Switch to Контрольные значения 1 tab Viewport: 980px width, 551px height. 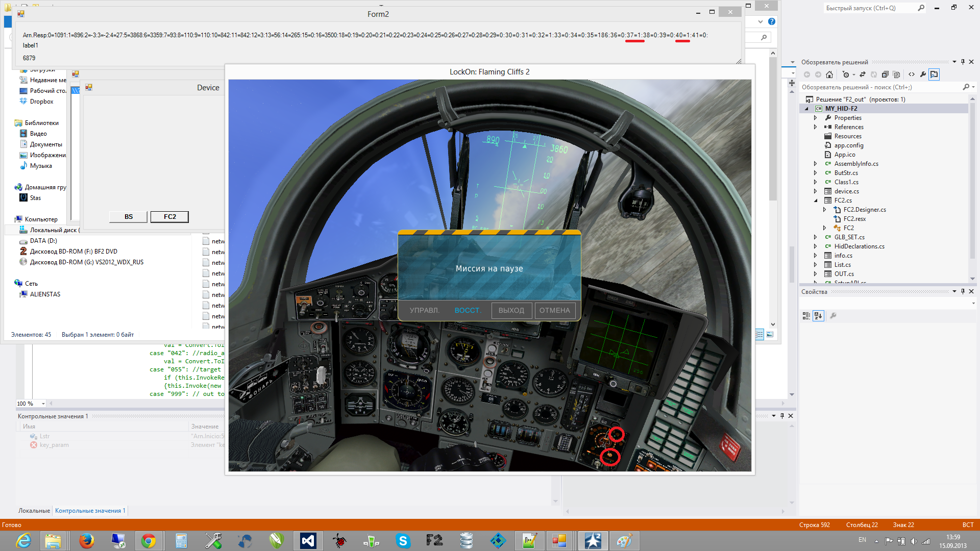click(90, 511)
